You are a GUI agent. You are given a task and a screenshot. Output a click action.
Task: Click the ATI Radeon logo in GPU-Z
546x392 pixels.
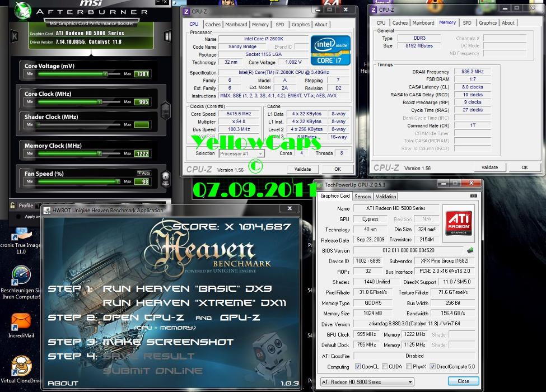coord(459,223)
